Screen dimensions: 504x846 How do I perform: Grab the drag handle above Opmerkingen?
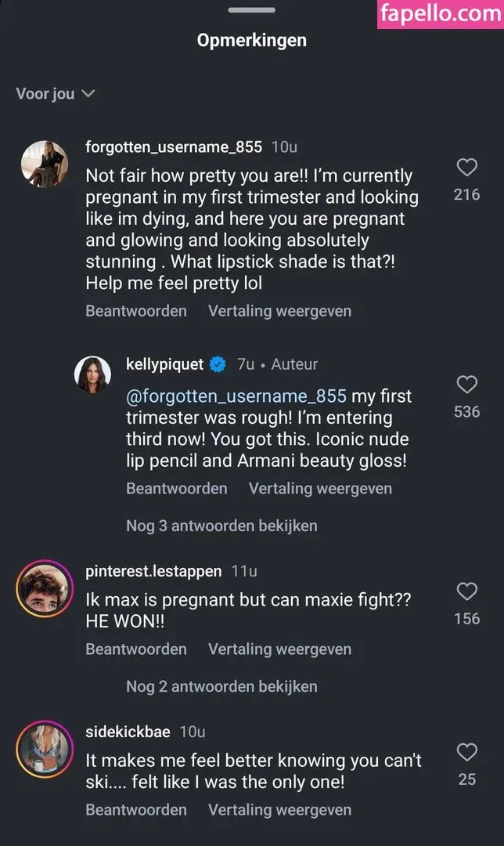251,10
